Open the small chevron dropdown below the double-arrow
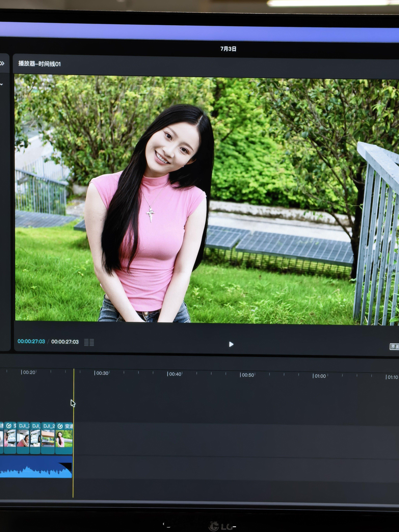Viewport: 399px width, 532px height. tap(1, 84)
